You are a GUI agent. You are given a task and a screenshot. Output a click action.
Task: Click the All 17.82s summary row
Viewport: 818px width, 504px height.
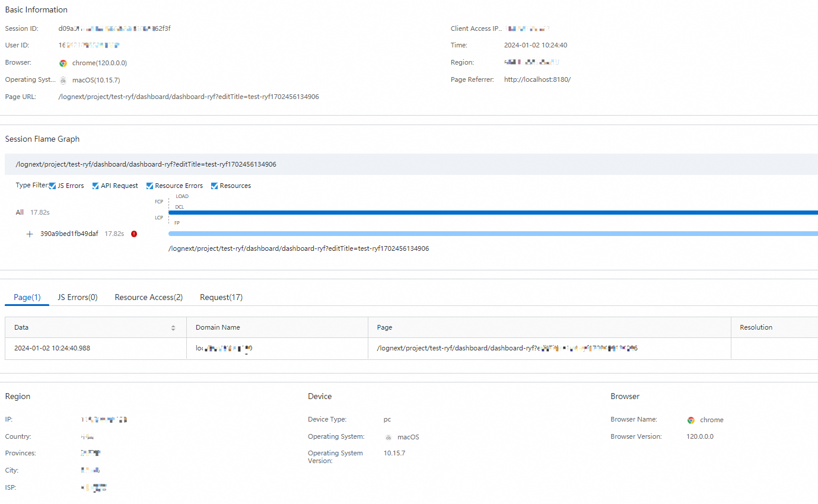click(33, 212)
